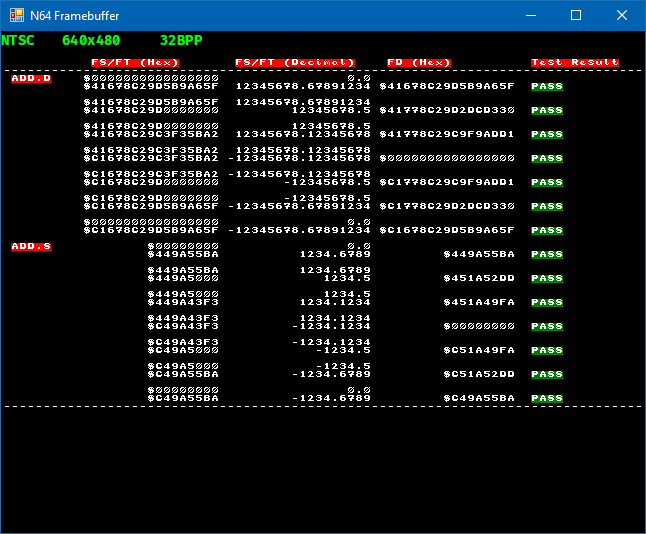Screen dimensions: 646x534
Task: Select the FD (Hex) column header
Action: point(419,62)
